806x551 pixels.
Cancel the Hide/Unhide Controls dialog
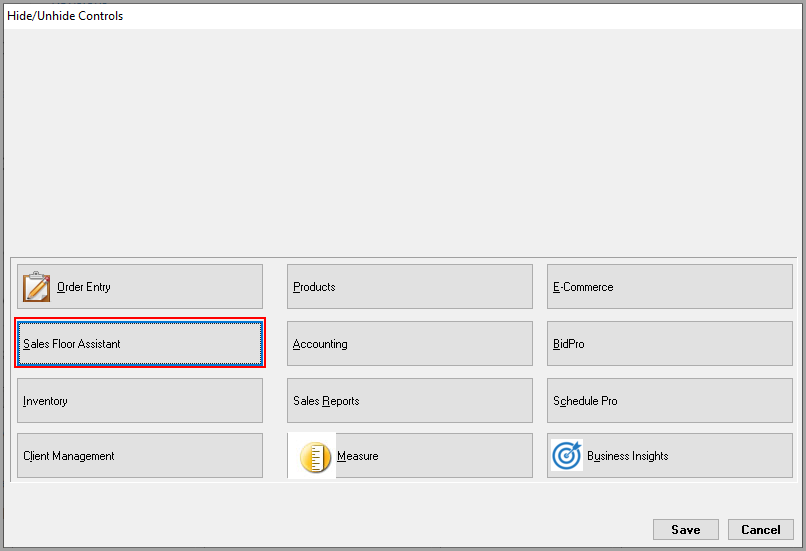761,529
